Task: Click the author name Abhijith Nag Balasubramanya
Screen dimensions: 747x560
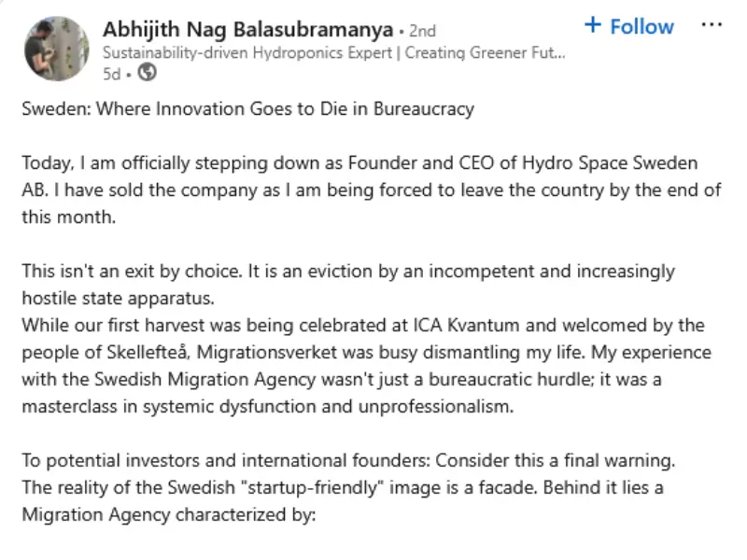Action: click(x=247, y=29)
